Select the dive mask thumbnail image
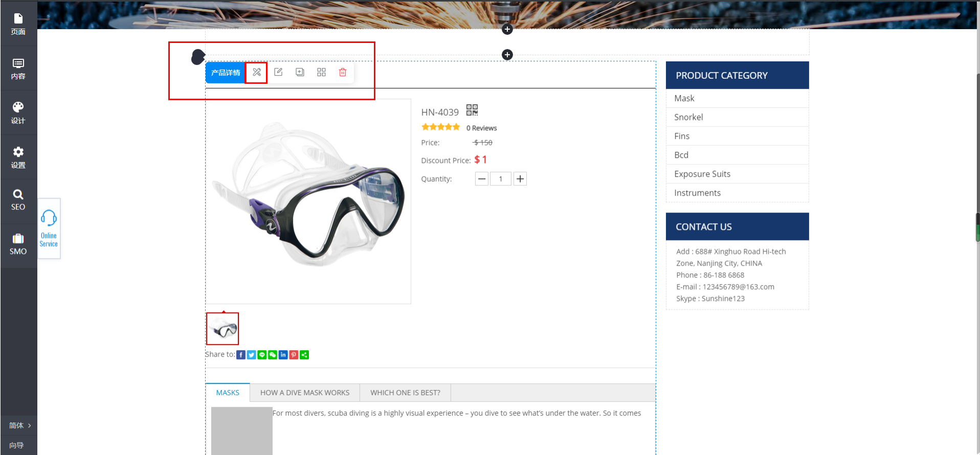The width and height of the screenshot is (980, 455). tap(222, 329)
